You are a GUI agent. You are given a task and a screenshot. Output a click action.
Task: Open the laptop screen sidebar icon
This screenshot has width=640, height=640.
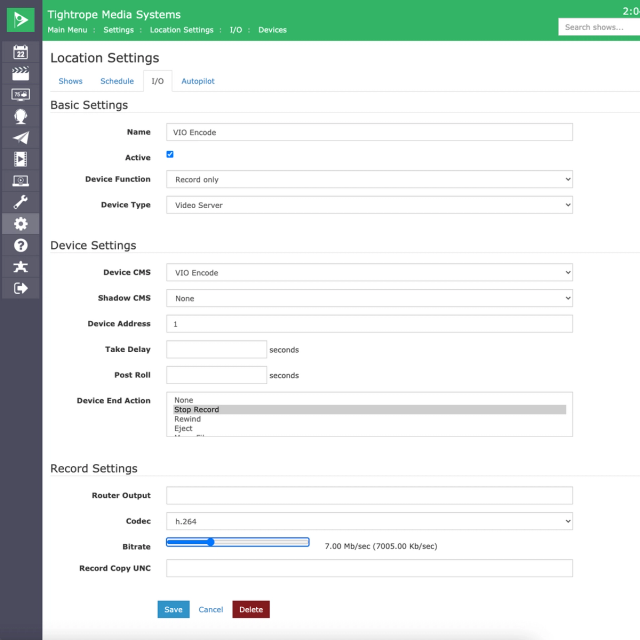click(20, 180)
